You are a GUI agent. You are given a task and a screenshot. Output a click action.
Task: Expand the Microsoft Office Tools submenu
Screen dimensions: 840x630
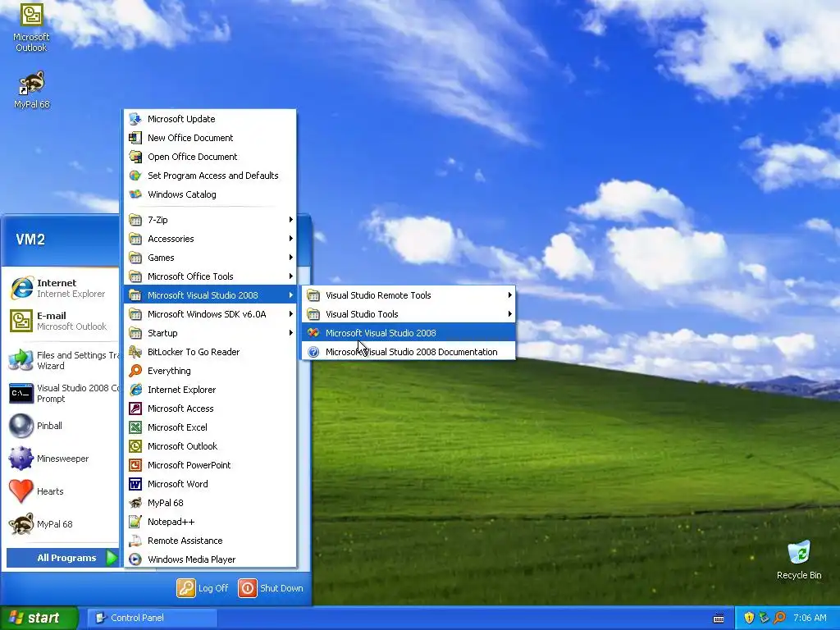(x=211, y=276)
